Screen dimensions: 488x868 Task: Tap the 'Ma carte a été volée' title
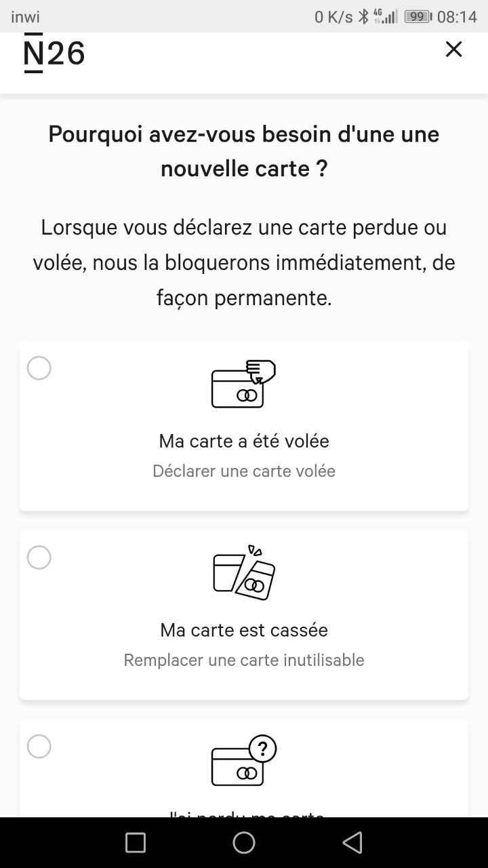[244, 441]
